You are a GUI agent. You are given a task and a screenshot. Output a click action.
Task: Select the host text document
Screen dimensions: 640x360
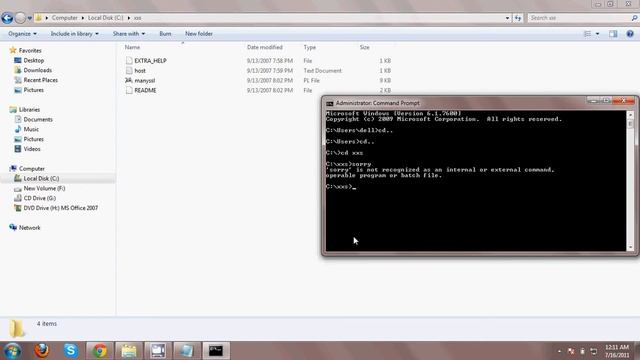click(140, 71)
